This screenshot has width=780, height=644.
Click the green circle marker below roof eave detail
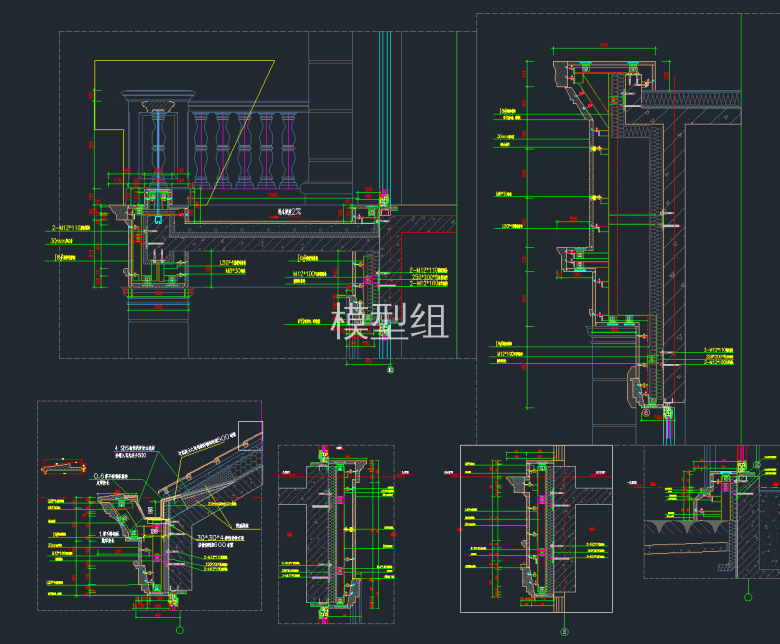tap(180, 629)
